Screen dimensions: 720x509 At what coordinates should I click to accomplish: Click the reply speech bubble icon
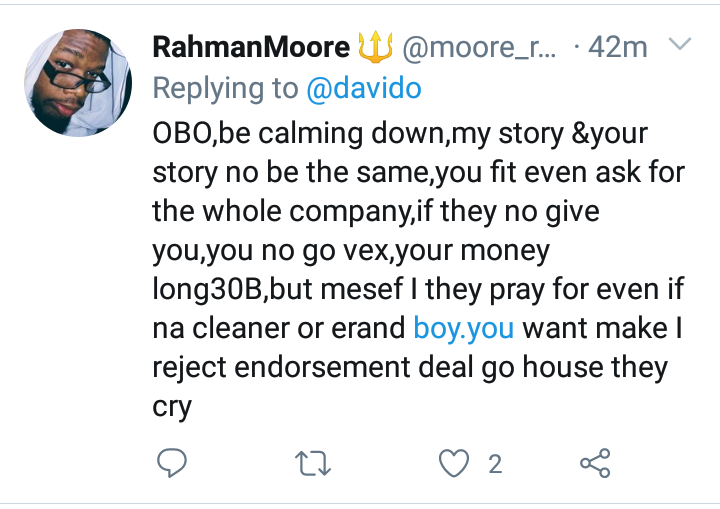(x=173, y=463)
